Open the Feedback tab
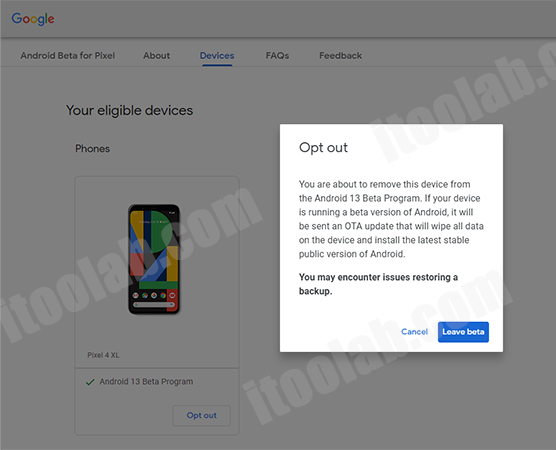This screenshot has height=450, width=556. (x=340, y=56)
